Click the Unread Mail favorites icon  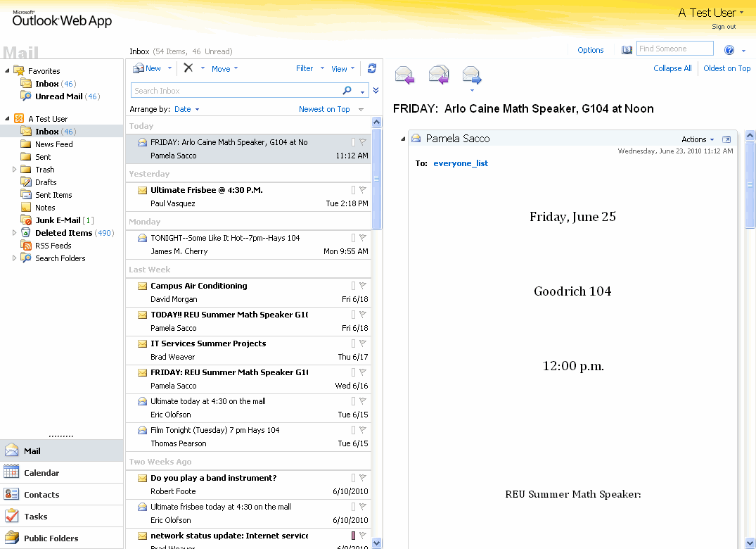pos(26,96)
